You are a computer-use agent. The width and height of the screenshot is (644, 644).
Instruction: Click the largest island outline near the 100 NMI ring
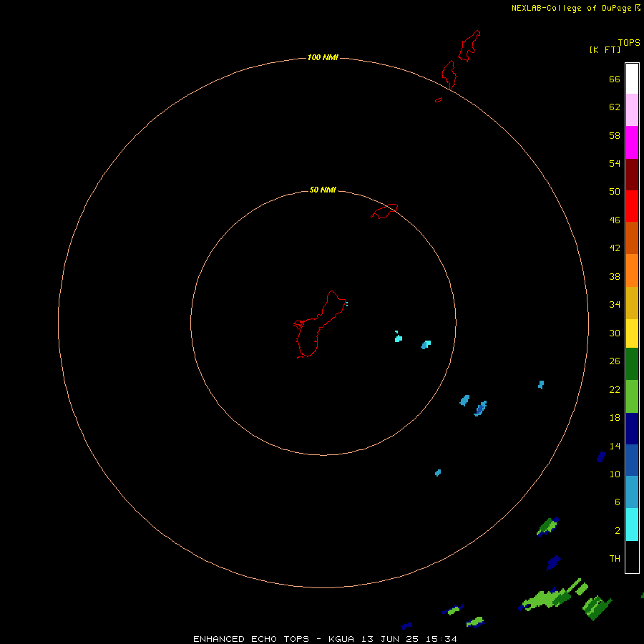(469, 46)
